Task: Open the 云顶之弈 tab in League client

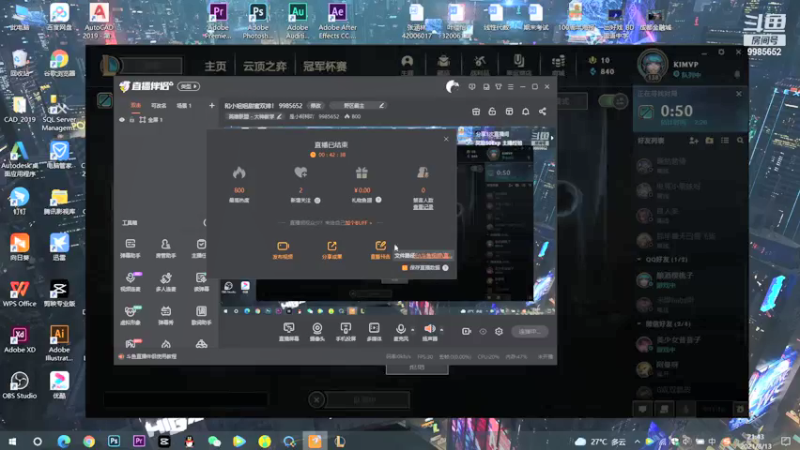Action: tap(264, 66)
